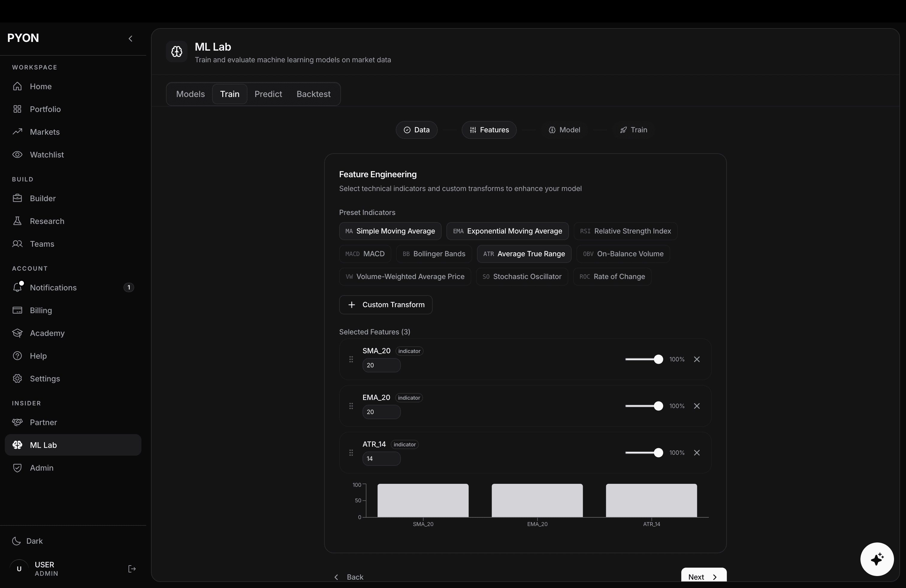Grab the drag handle for ATR_14
The width and height of the screenshot is (906, 588).
[351, 453]
